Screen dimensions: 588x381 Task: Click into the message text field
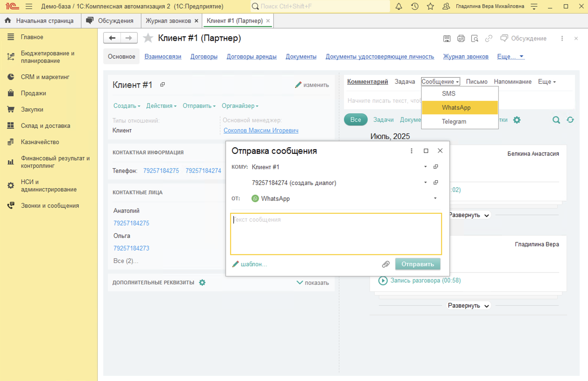(x=336, y=234)
